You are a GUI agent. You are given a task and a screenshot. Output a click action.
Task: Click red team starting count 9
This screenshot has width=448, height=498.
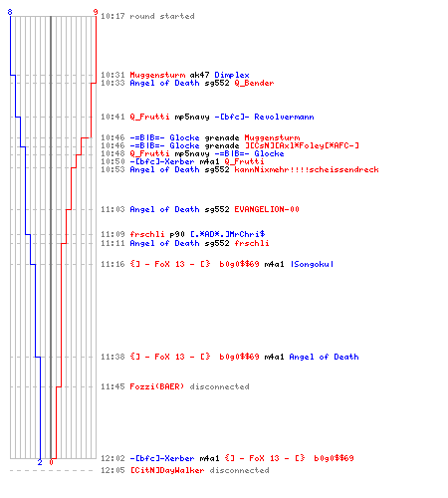click(x=96, y=12)
